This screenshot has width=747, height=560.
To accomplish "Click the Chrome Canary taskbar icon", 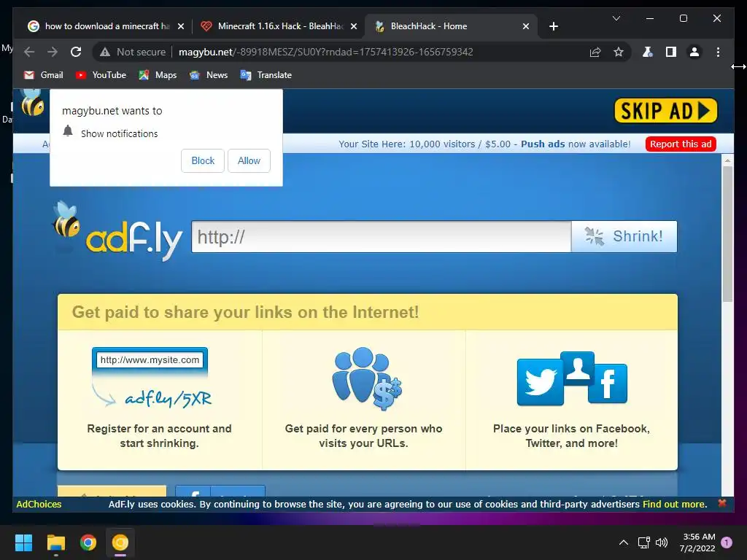I will point(120,542).
